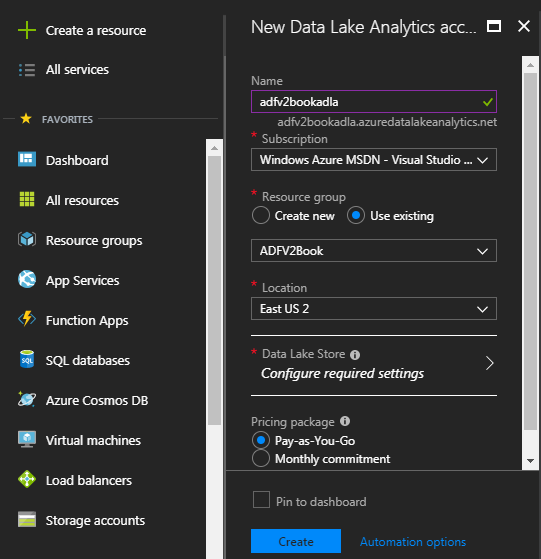Select the Create new resource group radio
Viewport: 541px width, 559px height.
click(x=261, y=215)
